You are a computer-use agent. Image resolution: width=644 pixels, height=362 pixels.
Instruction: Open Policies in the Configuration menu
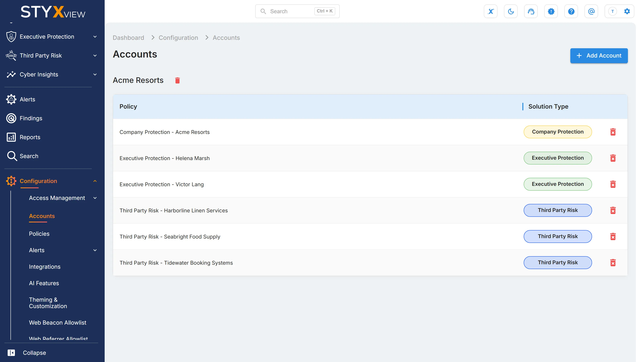[39, 233]
